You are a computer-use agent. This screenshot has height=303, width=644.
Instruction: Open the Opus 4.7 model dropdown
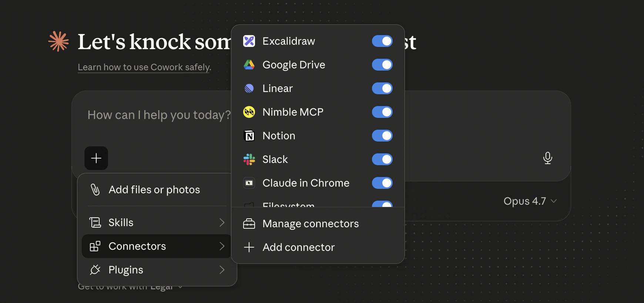(x=530, y=201)
